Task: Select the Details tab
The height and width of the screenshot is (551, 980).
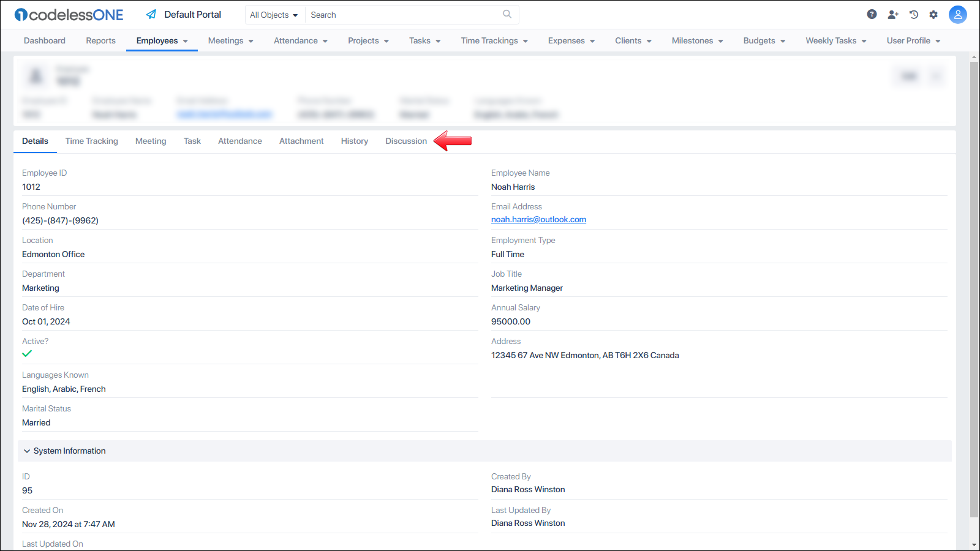Action: point(35,141)
